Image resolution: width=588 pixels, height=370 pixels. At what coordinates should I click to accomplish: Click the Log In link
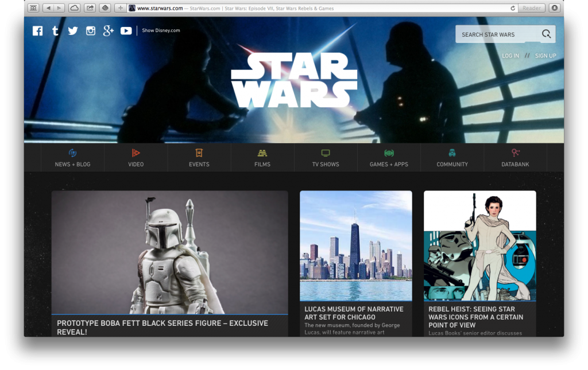click(x=510, y=56)
